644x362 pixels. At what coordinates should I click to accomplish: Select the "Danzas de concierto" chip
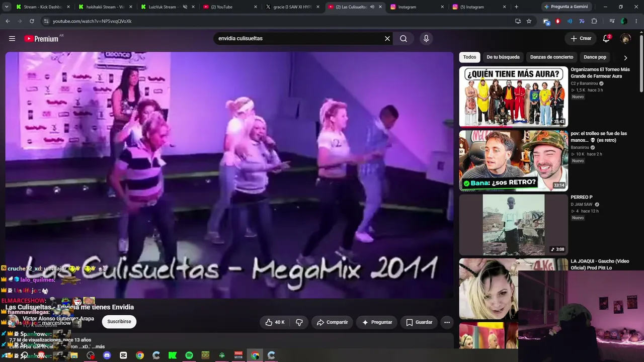551,57
